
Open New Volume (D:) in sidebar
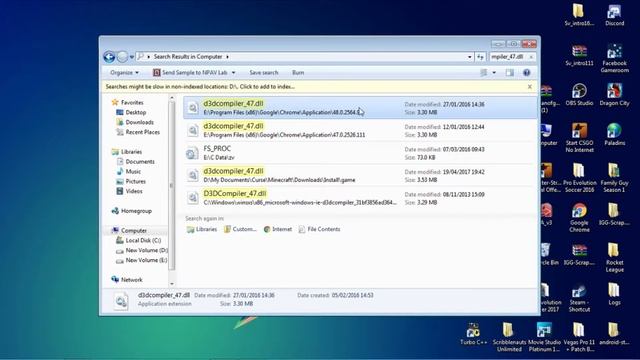(x=142, y=250)
